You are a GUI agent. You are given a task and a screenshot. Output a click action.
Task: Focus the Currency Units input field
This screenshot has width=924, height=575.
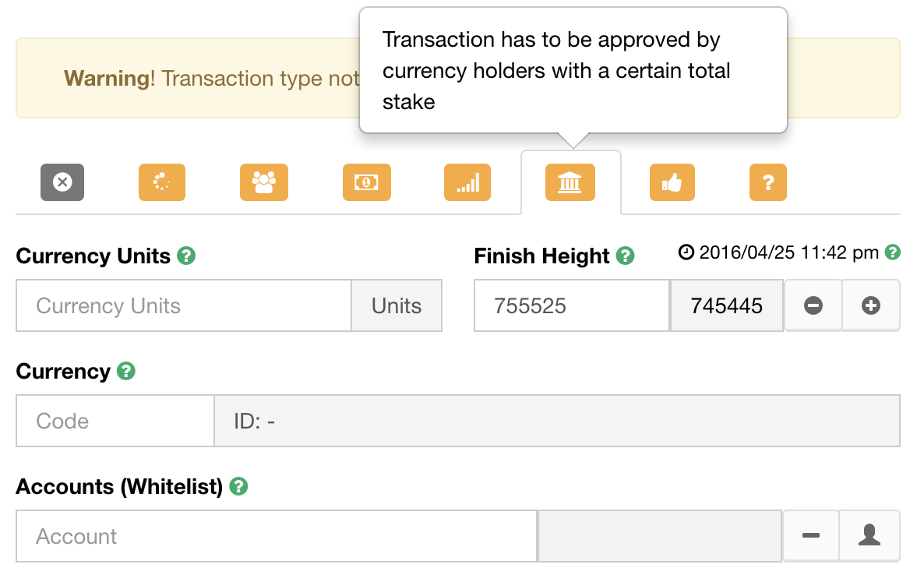[184, 305]
